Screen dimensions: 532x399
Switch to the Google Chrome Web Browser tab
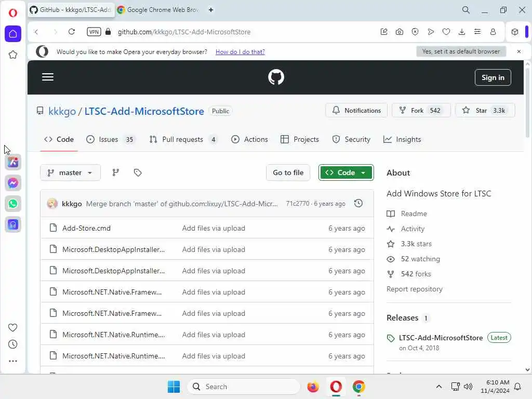158,10
